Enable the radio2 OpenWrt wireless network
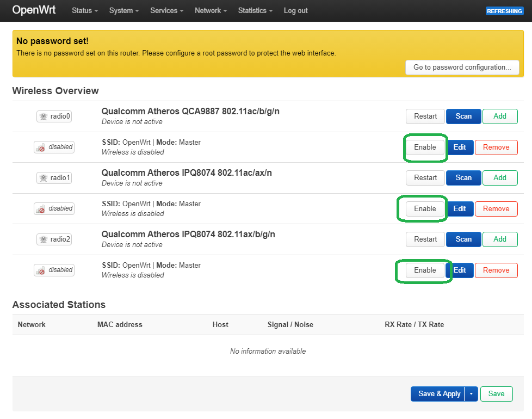The height and width of the screenshot is (419, 532). 425,270
